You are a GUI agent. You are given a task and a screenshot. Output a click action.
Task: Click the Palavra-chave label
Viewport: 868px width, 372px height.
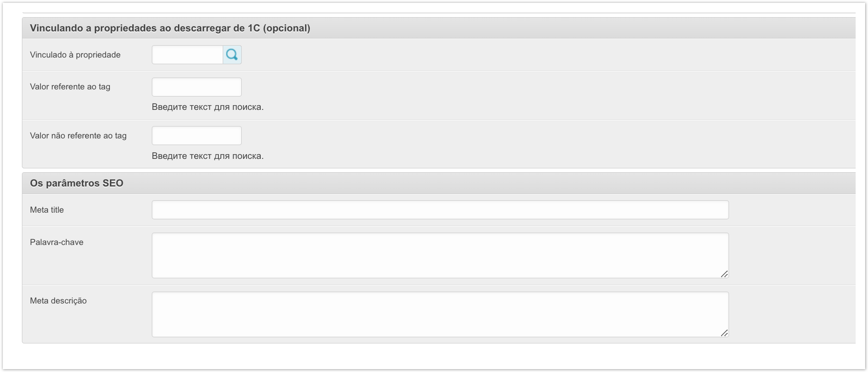(x=57, y=242)
